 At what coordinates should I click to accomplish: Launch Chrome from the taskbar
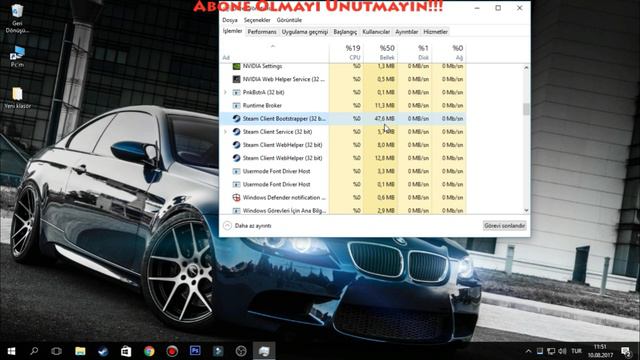(x=149, y=351)
